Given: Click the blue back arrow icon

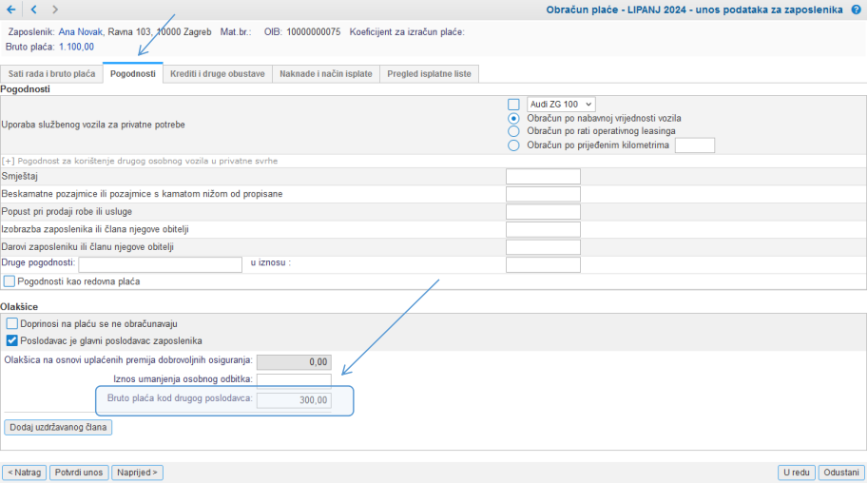Looking at the screenshot, I should [x=11, y=10].
